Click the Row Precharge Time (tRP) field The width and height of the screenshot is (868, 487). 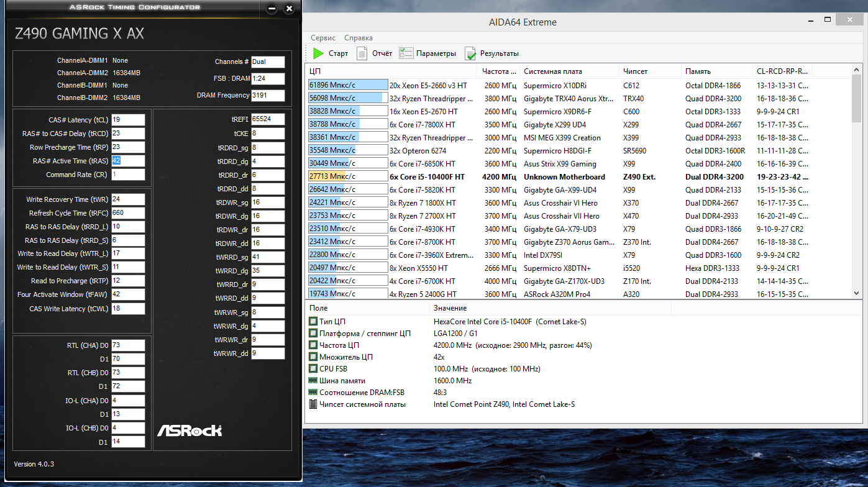(x=128, y=147)
